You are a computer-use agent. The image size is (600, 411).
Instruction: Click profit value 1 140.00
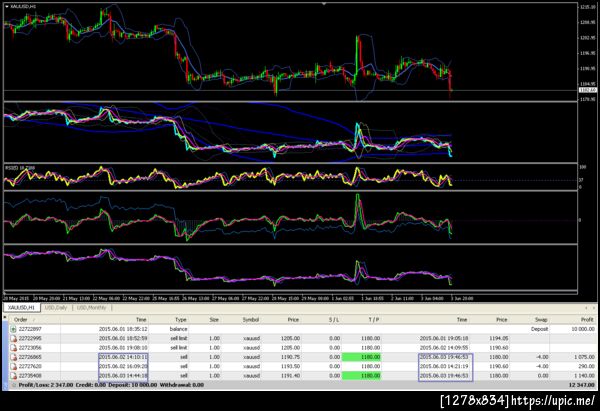pos(584,376)
